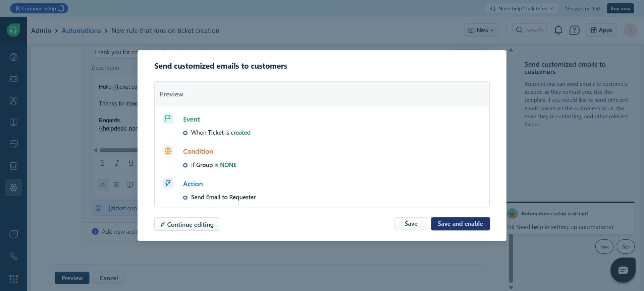The image size is (644, 291).
Task: Open the Analytics reports icon in sidebar
Action: click(x=13, y=166)
